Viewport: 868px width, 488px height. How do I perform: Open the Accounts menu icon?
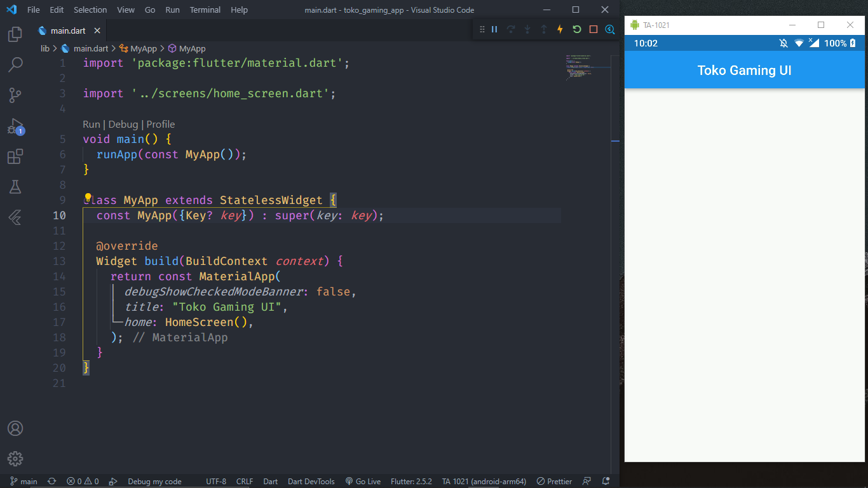(15, 428)
